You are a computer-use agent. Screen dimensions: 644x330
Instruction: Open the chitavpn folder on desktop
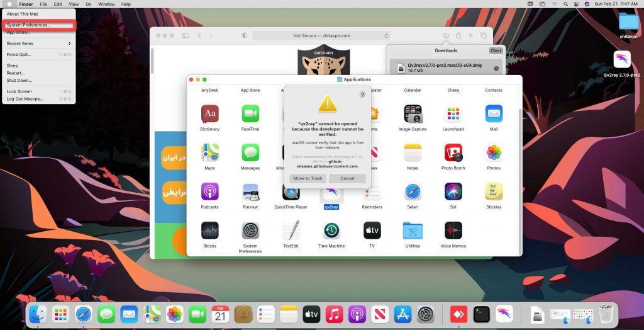tap(628, 23)
